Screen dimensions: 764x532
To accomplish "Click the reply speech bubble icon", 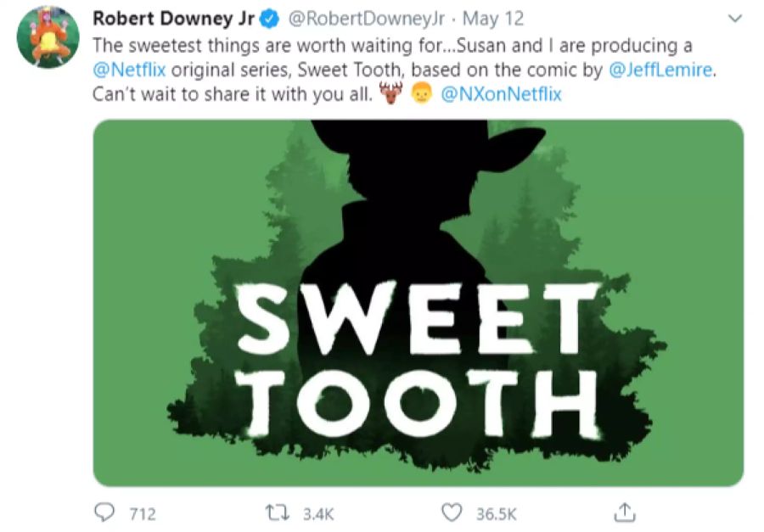I will (105, 513).
